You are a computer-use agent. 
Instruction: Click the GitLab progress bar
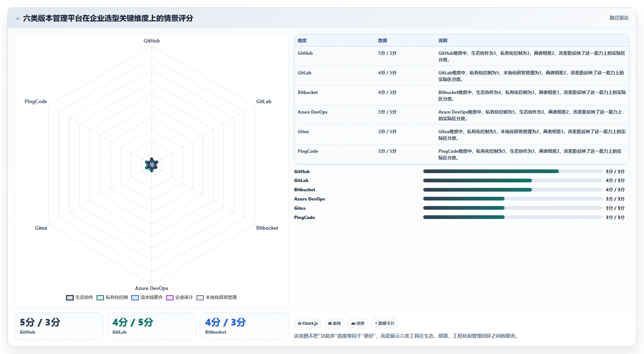pos(513,181)
